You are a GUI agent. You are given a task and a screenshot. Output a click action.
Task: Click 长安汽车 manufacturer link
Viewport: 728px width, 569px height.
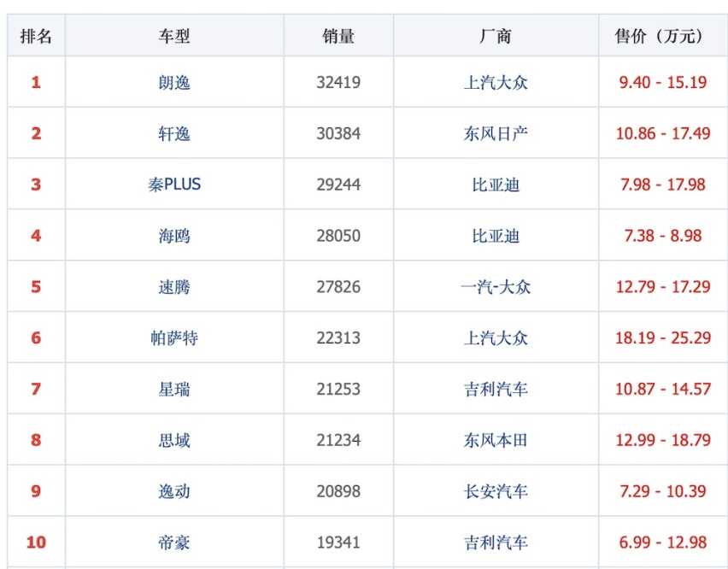pos(496,491)
